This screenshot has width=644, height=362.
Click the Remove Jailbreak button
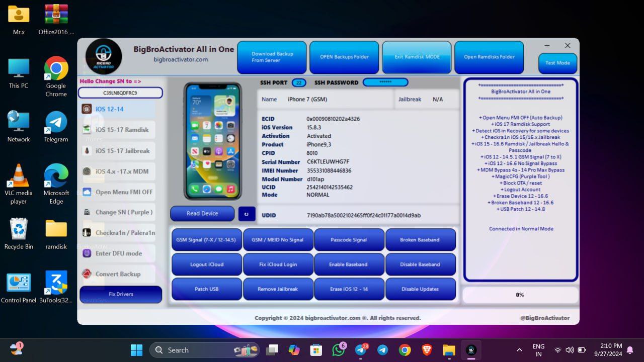[x=278, y=289]
